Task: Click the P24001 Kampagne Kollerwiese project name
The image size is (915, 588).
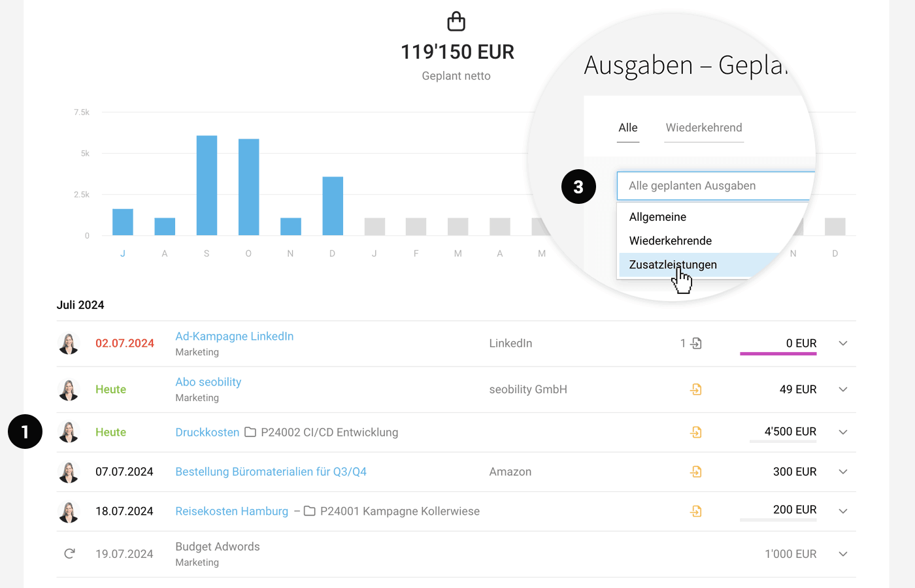Action: 400,512
